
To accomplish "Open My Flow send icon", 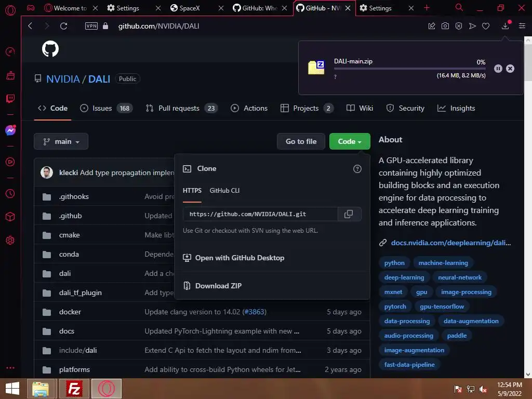I will pos(472,26).
